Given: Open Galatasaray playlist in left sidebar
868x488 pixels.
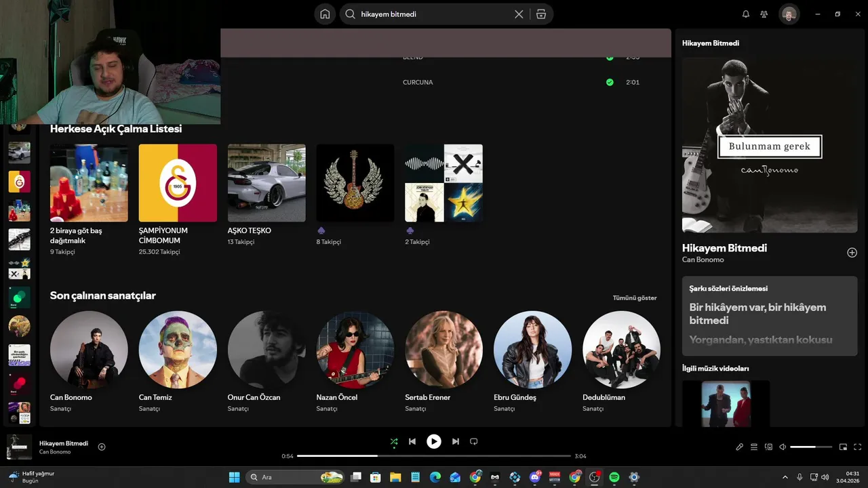Looking at the screenshot, I should (19, 182).
